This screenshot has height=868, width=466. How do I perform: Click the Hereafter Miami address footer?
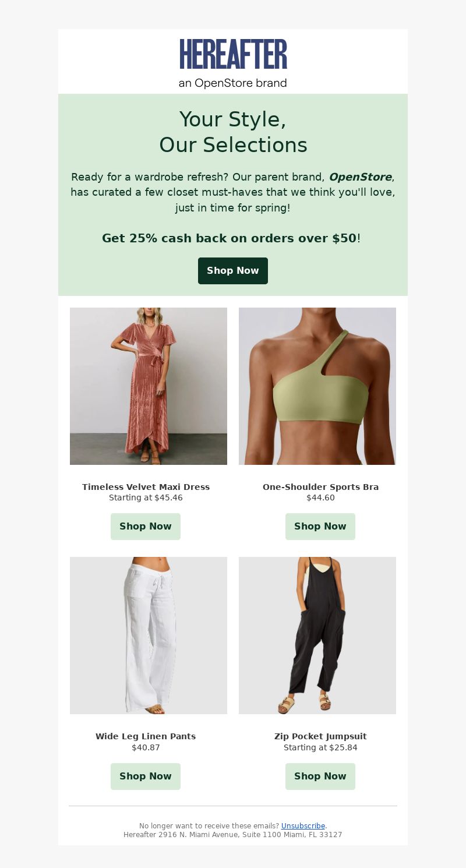pos(233,835)
